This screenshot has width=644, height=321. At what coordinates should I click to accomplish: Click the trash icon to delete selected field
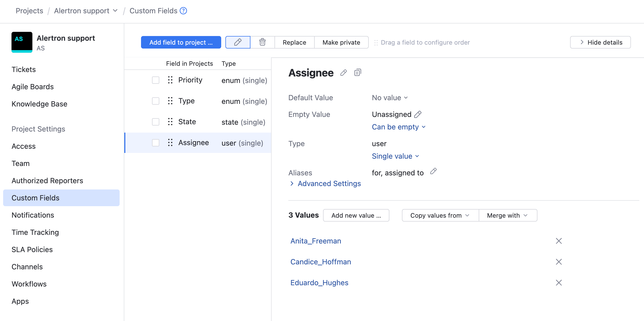point(262,42)
